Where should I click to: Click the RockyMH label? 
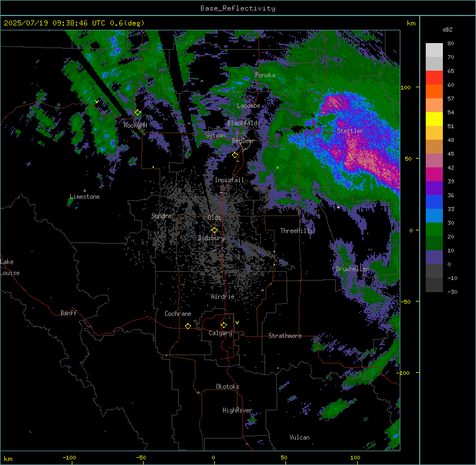point(135,125)
